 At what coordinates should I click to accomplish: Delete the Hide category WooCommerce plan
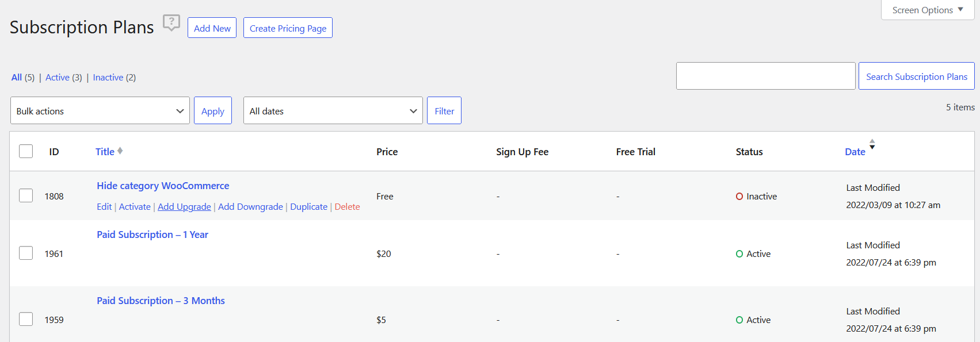coord(347,206)
